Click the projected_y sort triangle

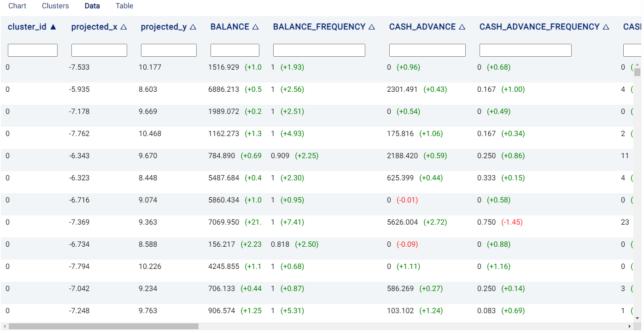click(x=193, y=27)
